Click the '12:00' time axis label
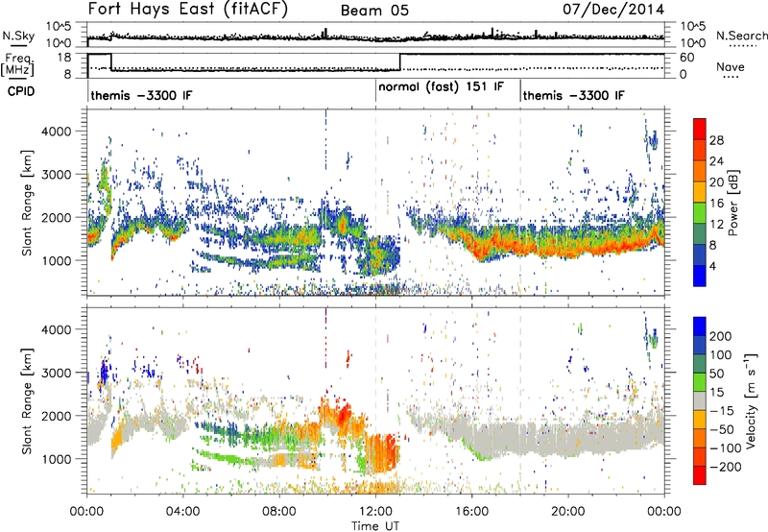Screen dimensions: 768x532 [375, 512]
